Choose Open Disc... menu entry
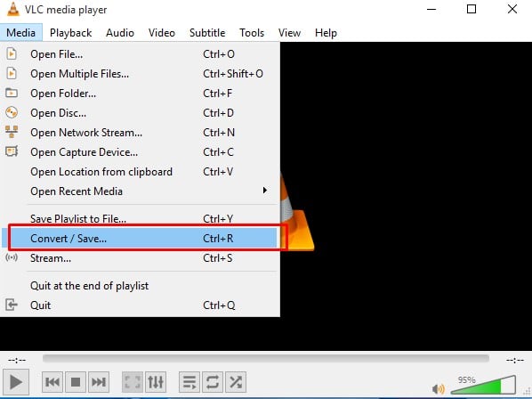 coord(140,113)
